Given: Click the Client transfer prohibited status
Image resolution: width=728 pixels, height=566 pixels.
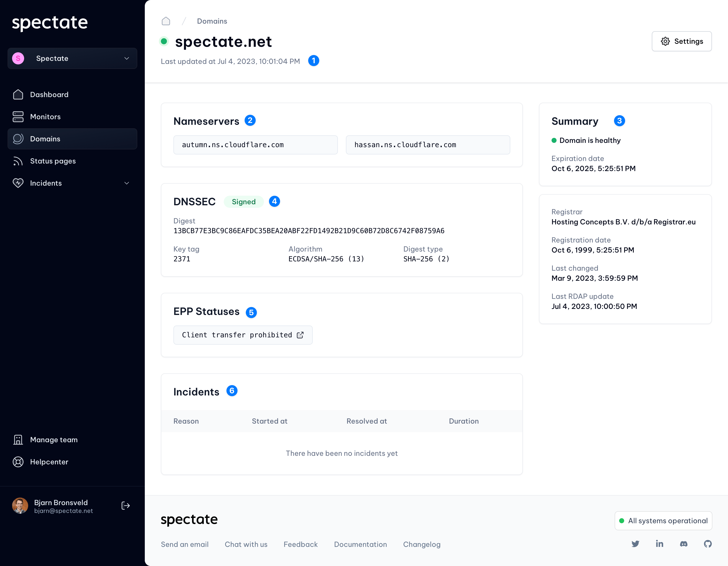Looking at the screenshot, I should pyautogui.click(x=243, y=335).
